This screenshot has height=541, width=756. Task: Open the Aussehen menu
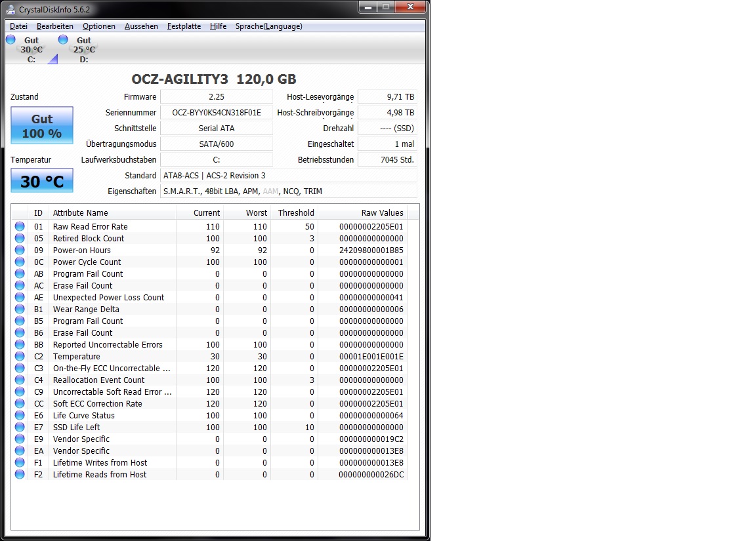[141, 26]
